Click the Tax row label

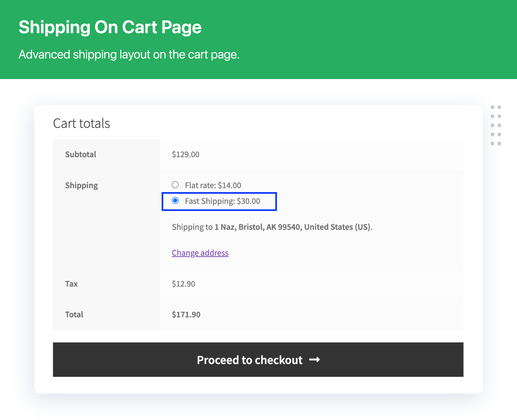[x=71, y=284]
